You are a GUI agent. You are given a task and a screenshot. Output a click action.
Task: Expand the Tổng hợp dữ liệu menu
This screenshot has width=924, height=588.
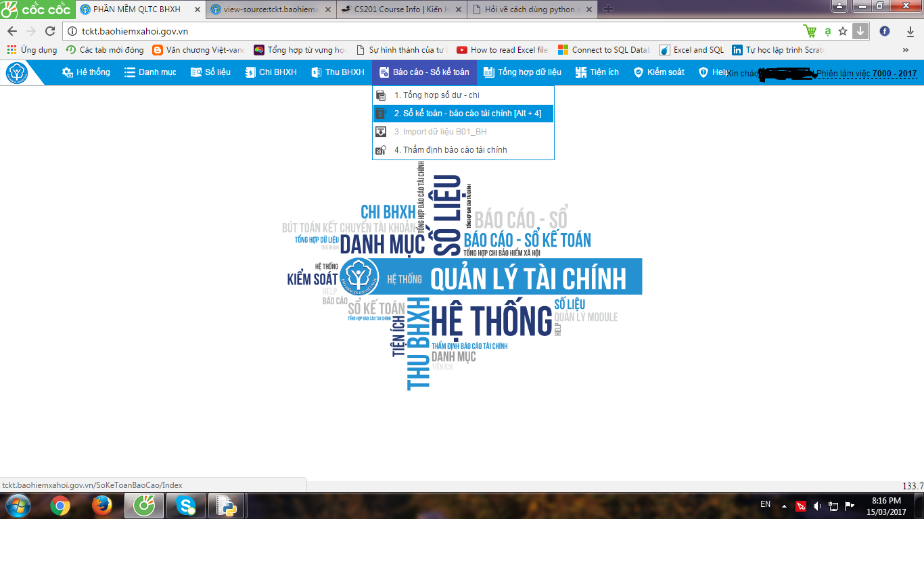(522, 72)
